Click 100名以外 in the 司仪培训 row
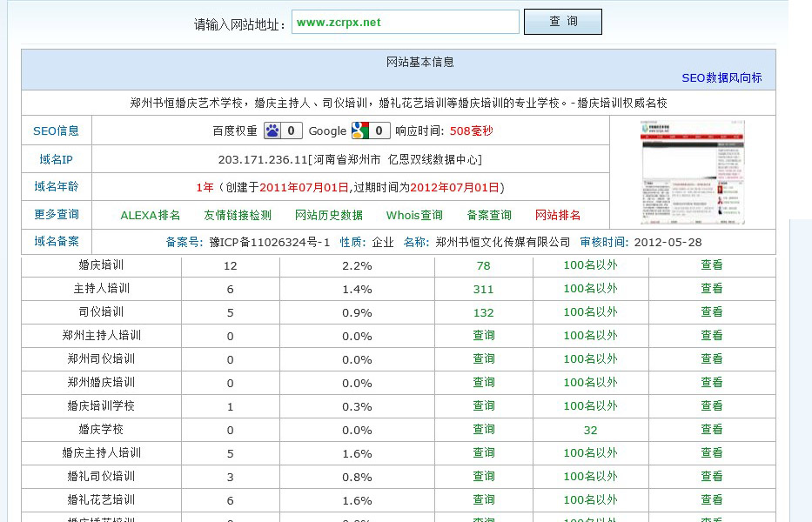812x522 pixels. [590, 312]
